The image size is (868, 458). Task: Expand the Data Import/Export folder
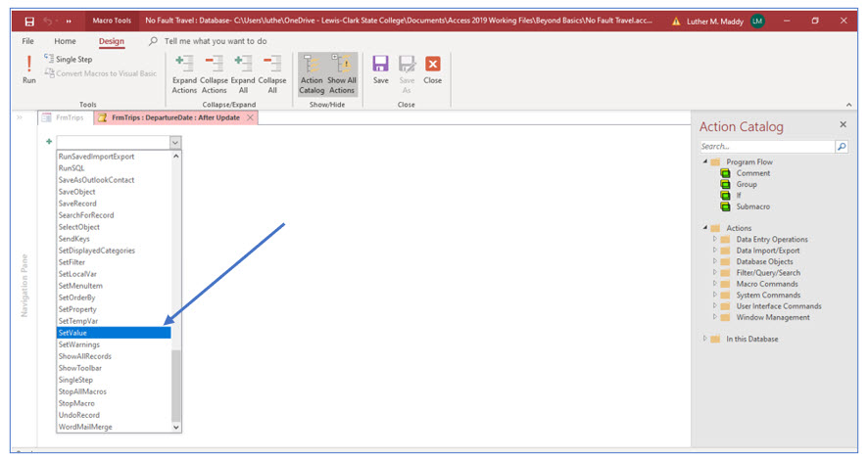click(714, 250)
